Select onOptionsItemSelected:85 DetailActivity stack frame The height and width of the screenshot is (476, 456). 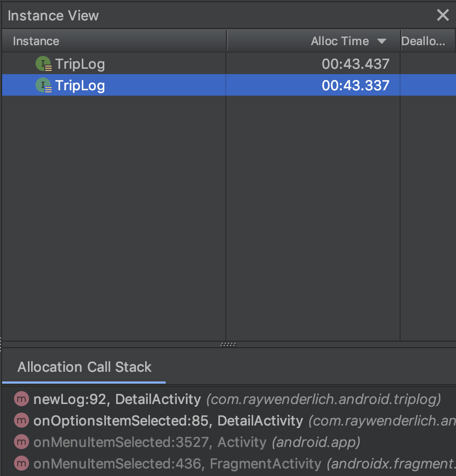tap(168, 421)
